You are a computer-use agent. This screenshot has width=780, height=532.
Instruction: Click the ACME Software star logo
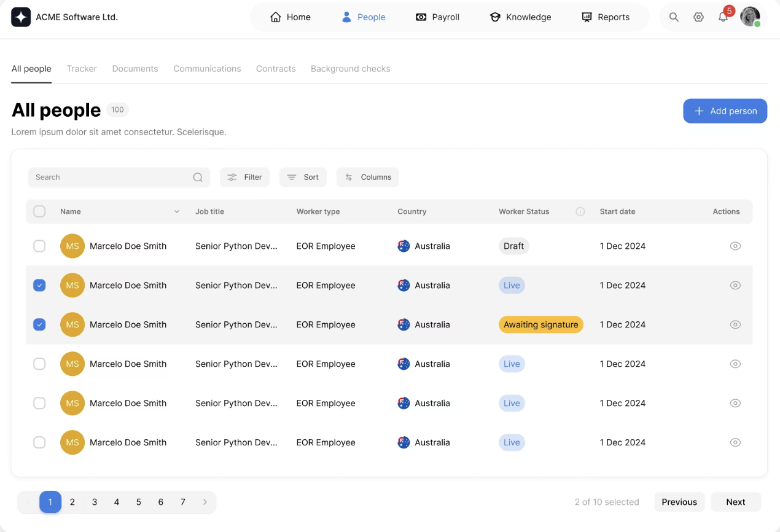pyautogui.click(x=21, y=17)
